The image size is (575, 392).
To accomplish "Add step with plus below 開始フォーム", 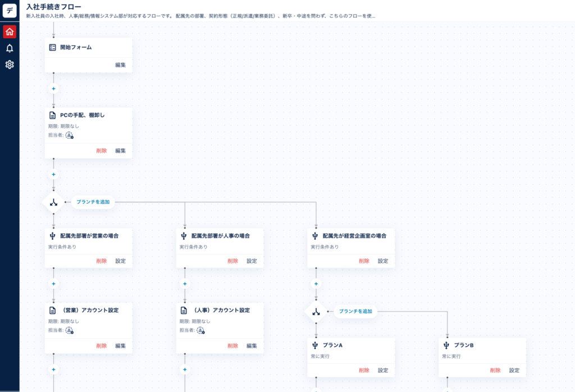I will pos(54,89).
